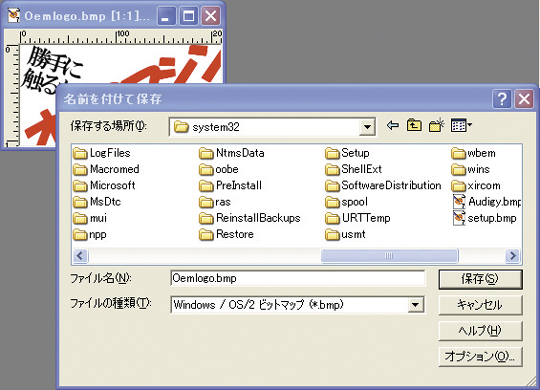
Task: Open the LogFiles folder
Action: coord(102,153)
